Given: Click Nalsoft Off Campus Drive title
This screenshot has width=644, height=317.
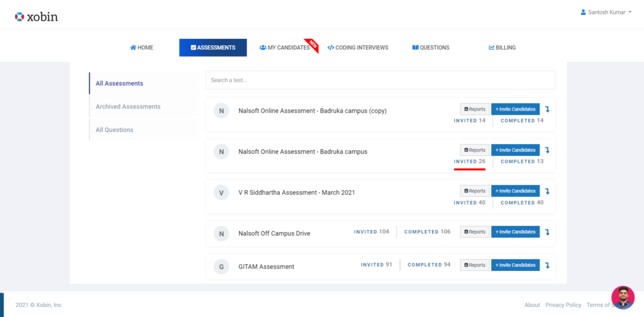Looking at the screenshot, I should [x=274, y=233].
